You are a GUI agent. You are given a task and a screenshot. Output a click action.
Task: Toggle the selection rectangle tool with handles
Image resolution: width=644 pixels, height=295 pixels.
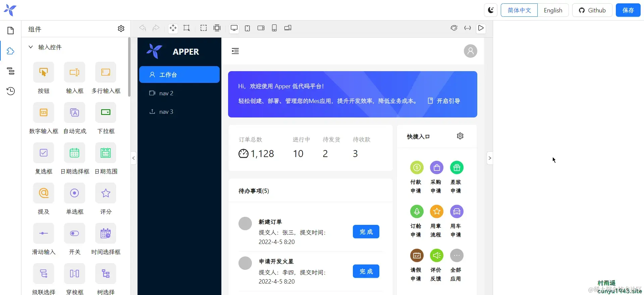186,28
